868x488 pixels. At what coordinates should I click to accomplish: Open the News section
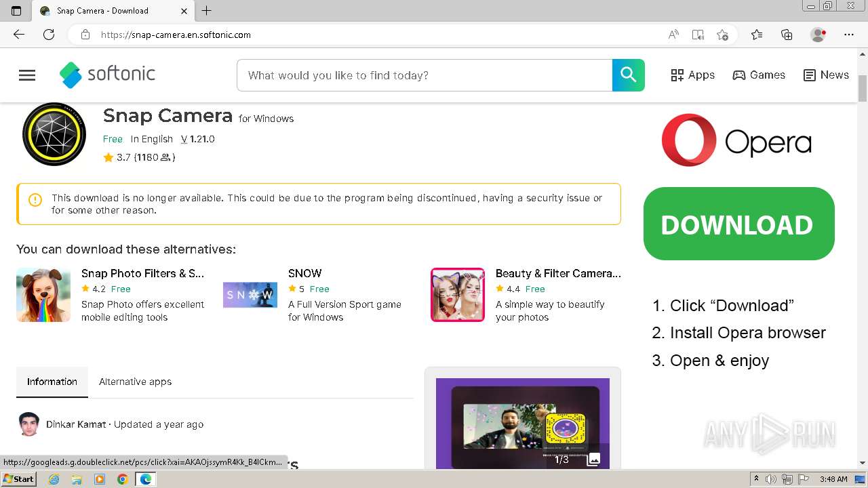click(x=826, y=75)
